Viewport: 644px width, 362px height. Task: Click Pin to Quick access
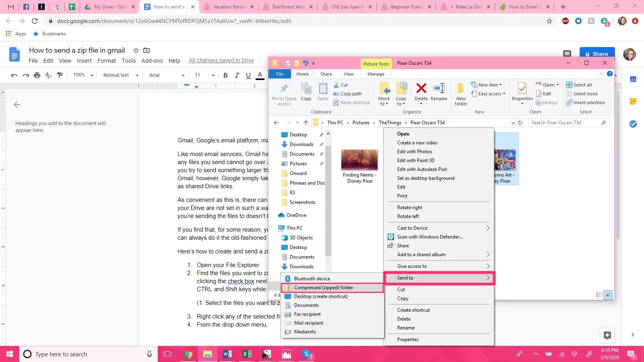click(284, 93)
